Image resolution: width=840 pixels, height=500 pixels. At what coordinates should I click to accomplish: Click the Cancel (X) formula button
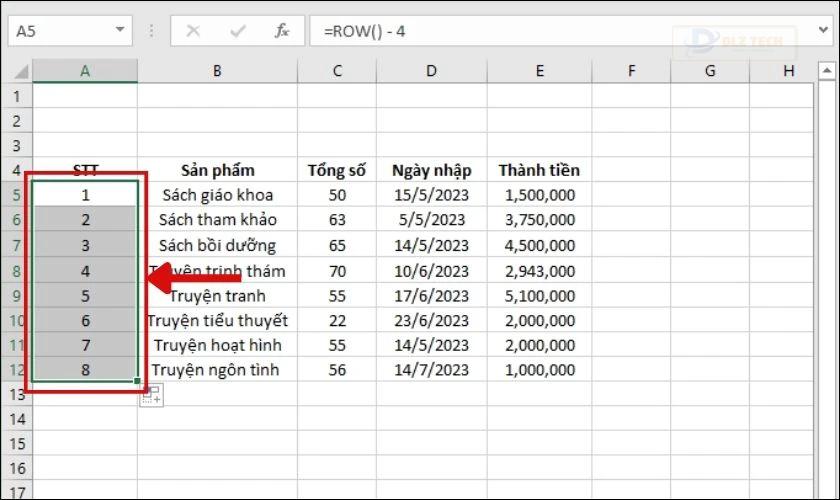coord(193,31)
